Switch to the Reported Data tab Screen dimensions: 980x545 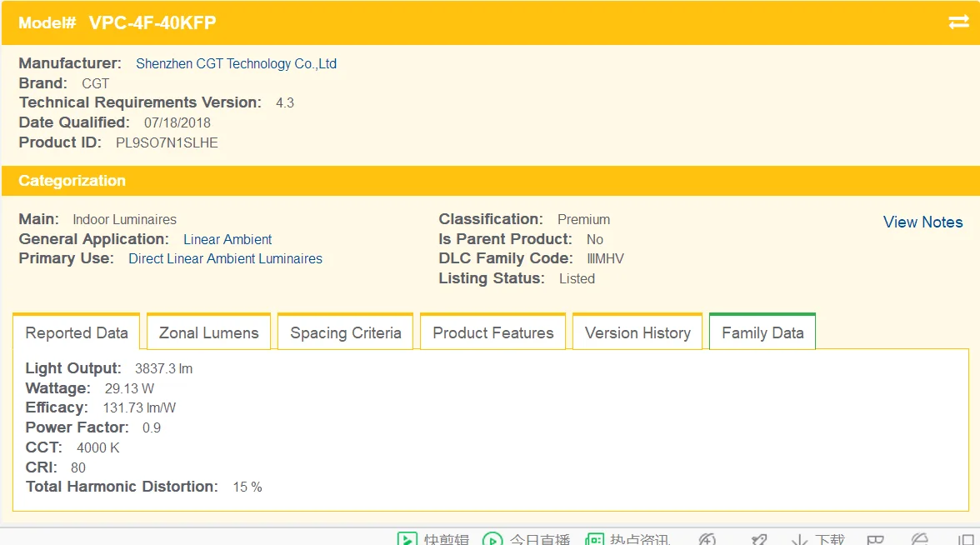[x=77, y=333]
